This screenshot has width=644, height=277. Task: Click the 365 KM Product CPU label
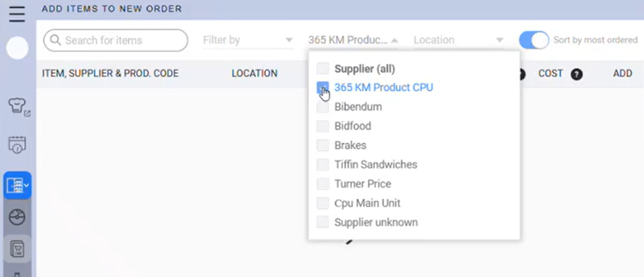[x=384, y=88]
